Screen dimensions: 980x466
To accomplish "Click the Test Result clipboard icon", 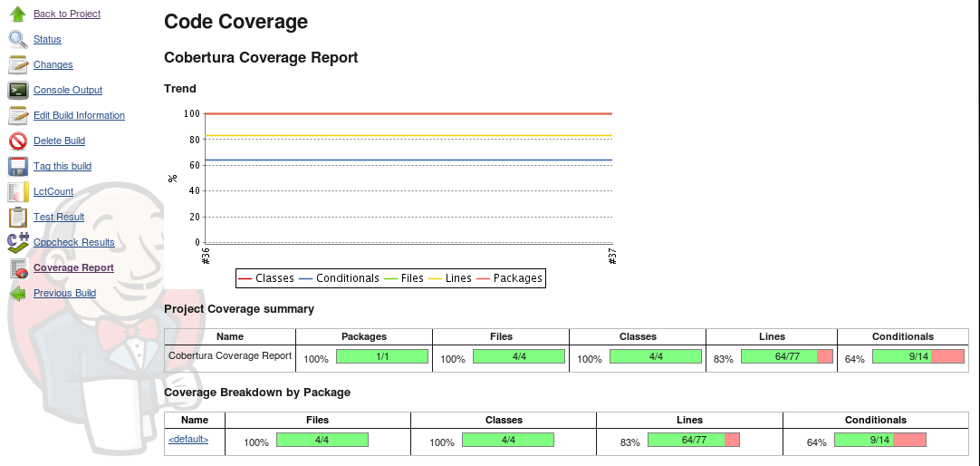I will (x=18, y=217).
